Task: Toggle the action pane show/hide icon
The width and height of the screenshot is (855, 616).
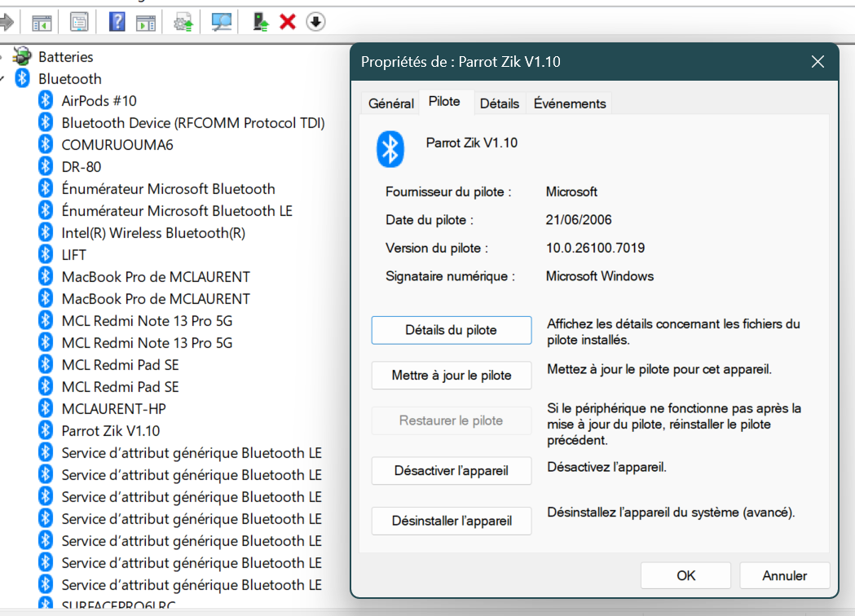Action: pos(146,22)
